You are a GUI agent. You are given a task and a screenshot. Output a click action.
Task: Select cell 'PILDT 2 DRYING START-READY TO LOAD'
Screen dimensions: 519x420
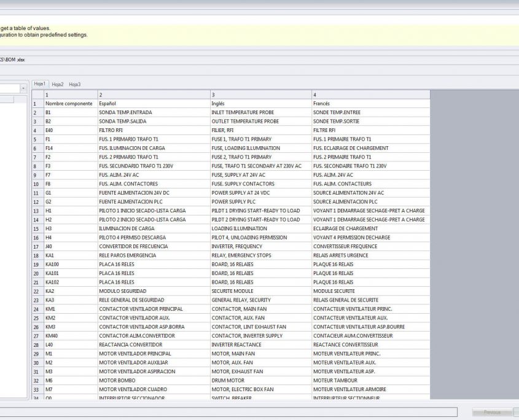coord(261,220)
